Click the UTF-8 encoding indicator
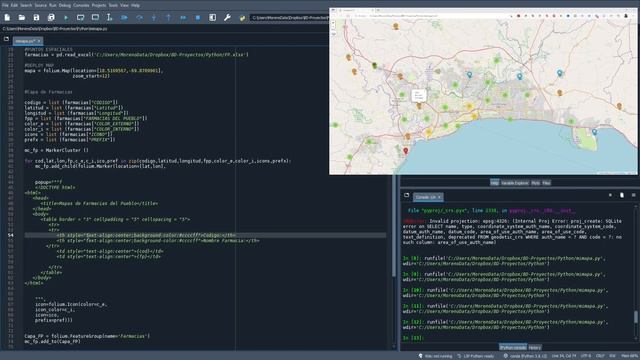640x360 pixels. tap(586, 356)
